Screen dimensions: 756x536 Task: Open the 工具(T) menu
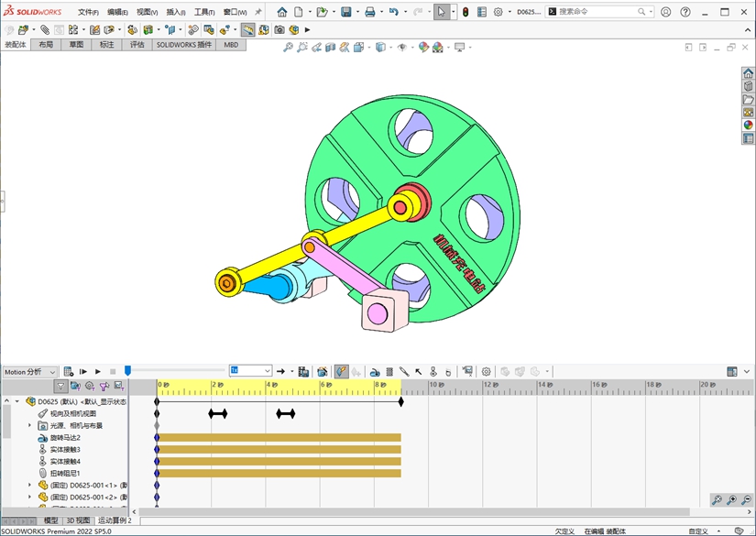click(x=203, y=13)
